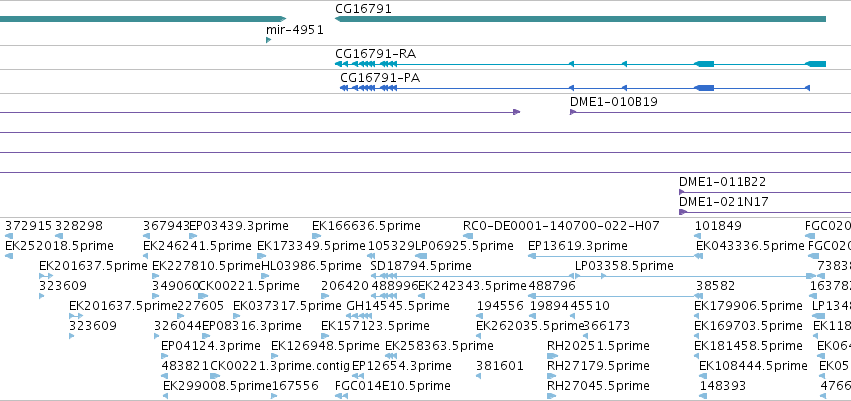Click the 167556 feature label
Viewport: 851px width, 401px height.
click(x=295, y=386)
